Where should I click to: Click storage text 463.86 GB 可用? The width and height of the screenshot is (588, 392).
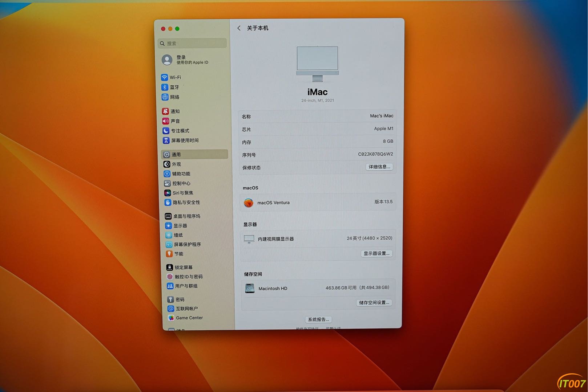341,287
